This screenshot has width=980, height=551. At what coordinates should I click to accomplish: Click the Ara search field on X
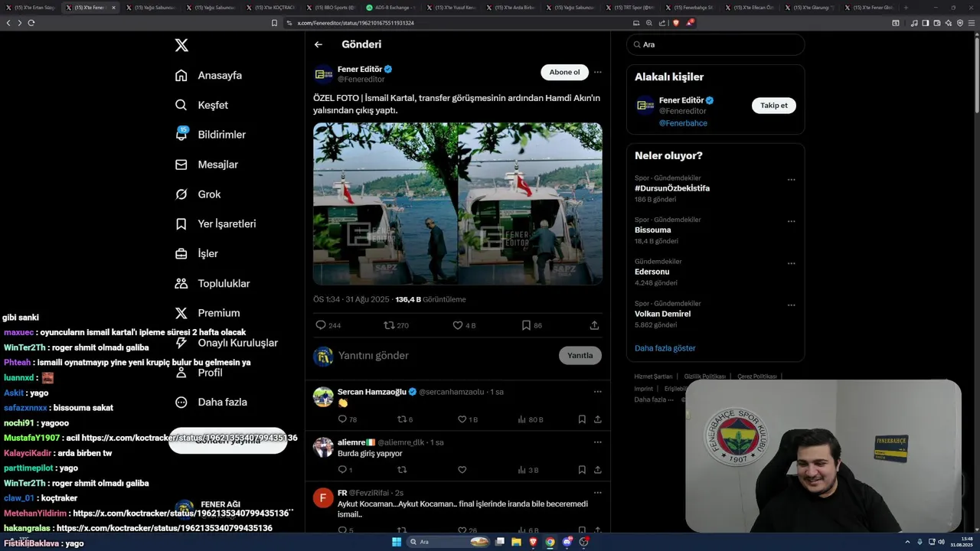pos(715,44)
